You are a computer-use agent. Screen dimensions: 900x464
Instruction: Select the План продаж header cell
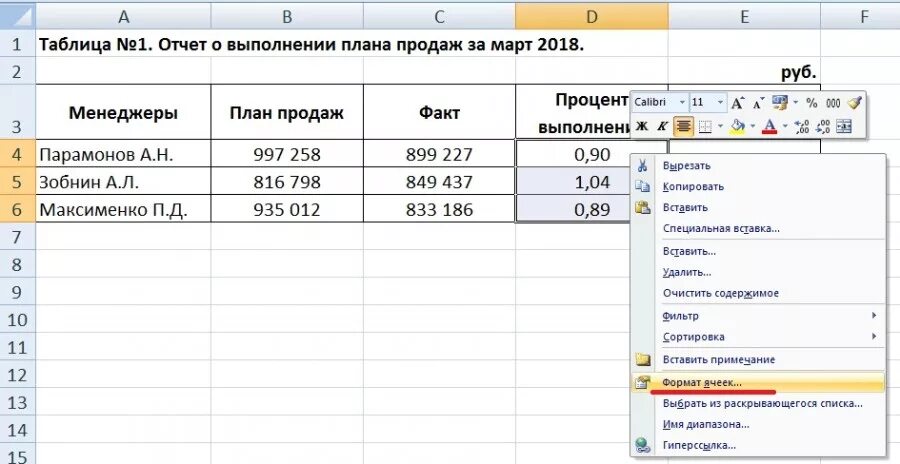point(287,113)
